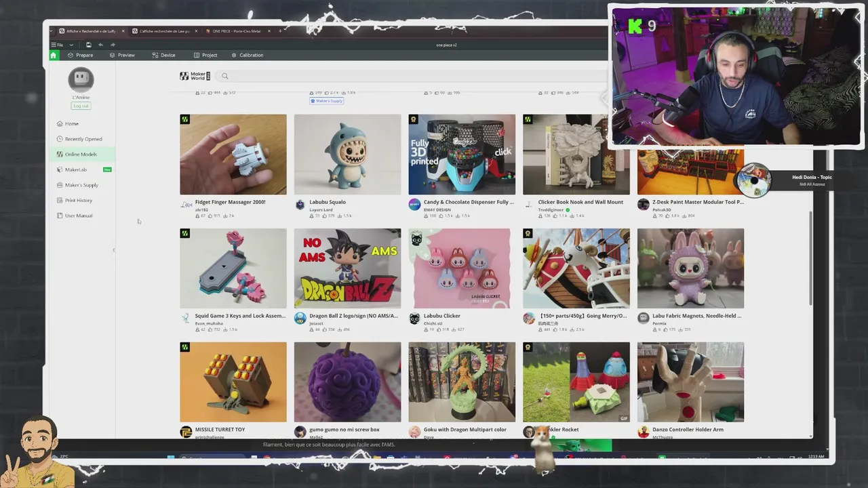
Task: Switch to the Device tab
Action: (163, 55)
